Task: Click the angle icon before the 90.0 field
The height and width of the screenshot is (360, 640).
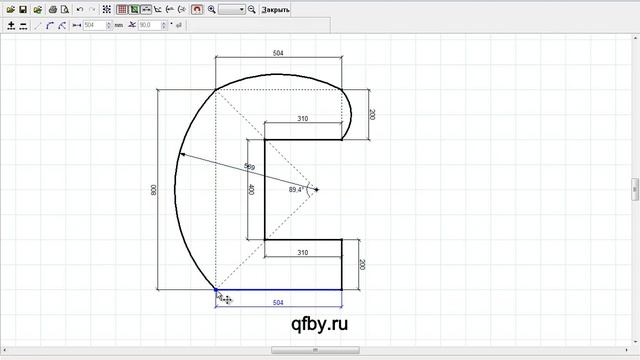Action: (132, 25)
